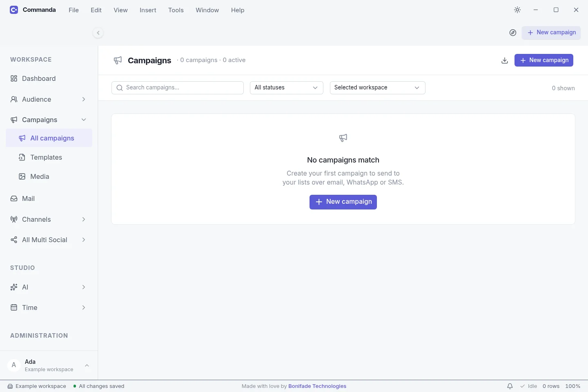Expand the Audience section chevron
This screenshot has width=588, height=392.
tap(84, 99)
